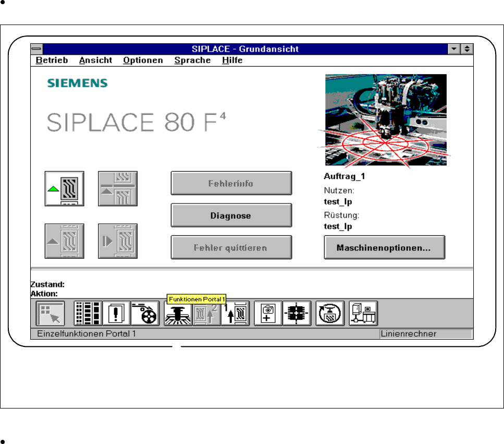The width and height of the screenshot is (504, 444).
Task: Click the Diagnose button
Action: pyautogui.click(x=231, y=215)
